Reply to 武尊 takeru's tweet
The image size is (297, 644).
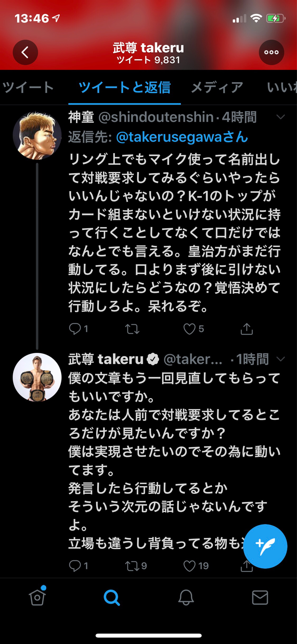point(75,566)
